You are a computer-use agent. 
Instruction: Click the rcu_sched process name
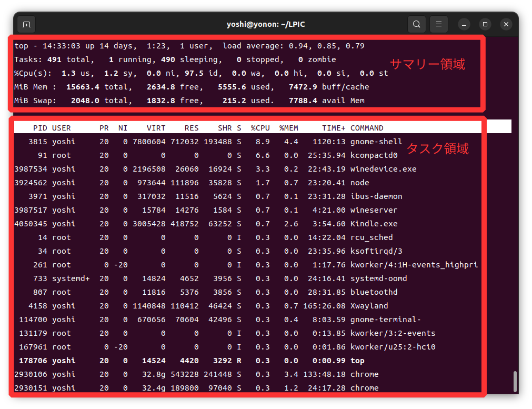pyautogui.click(x=372, y=237)
